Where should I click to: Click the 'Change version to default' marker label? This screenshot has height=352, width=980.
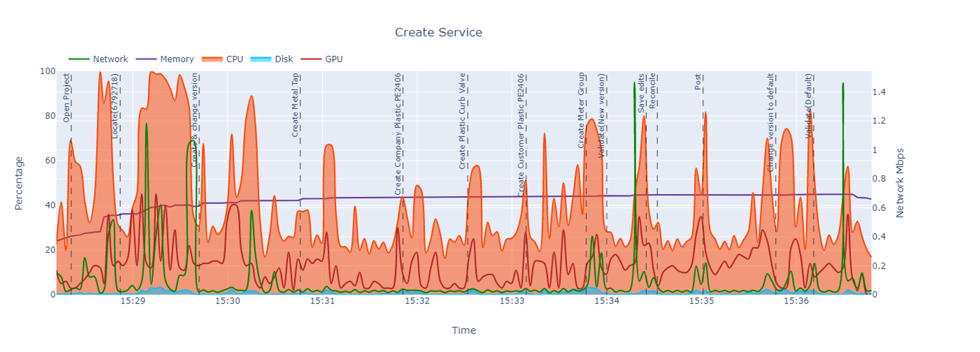click(x=770, y=122)
